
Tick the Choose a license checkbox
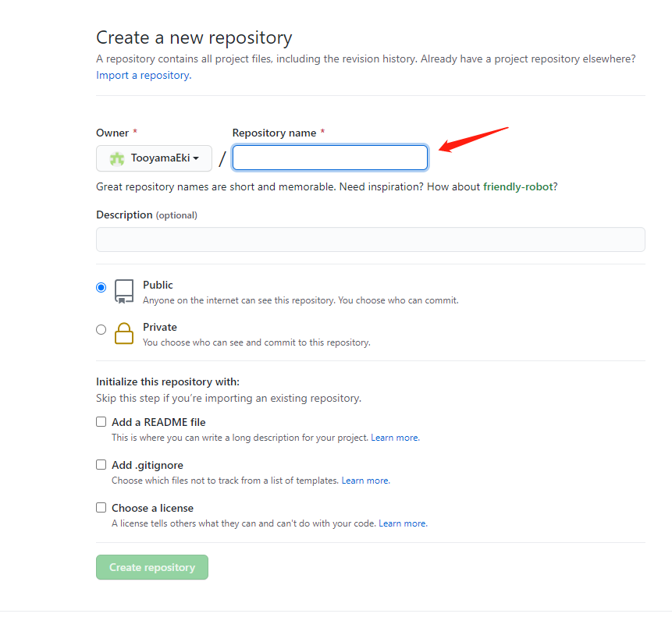point(101,508)
